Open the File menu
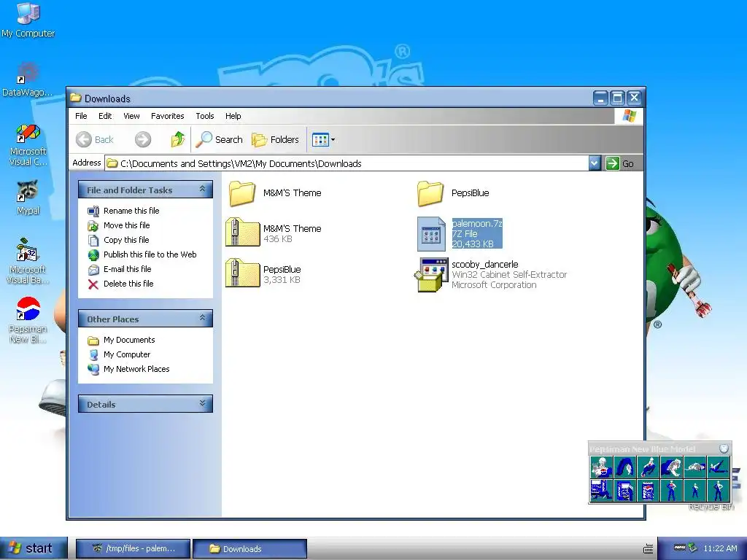Image resolution: width=747 pixels, height=560 pixels. coord(81,116)
